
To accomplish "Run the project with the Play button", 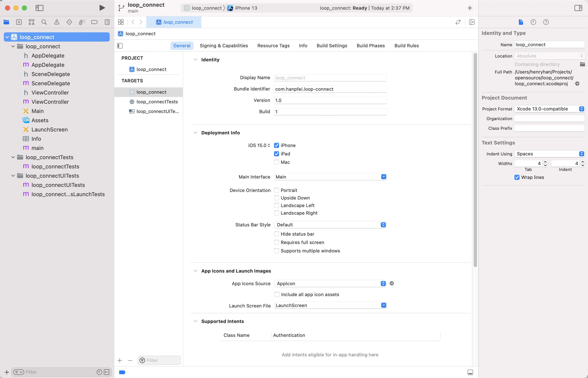I will [x=102, y=8].
